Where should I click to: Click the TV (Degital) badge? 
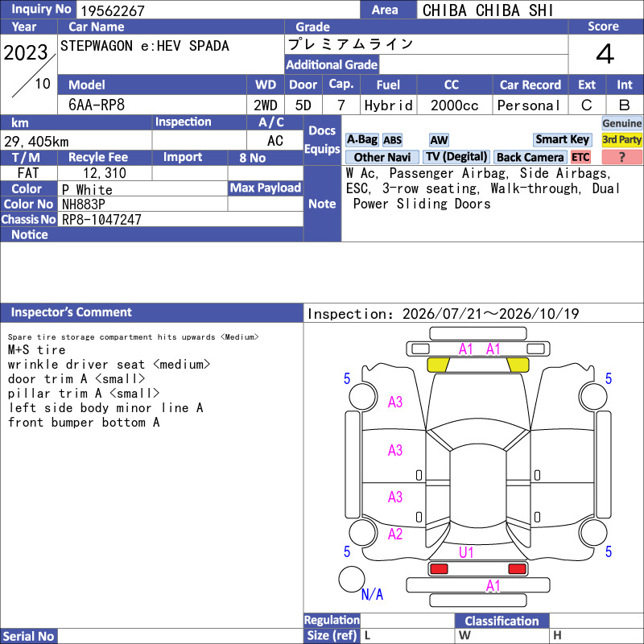tap(456, 157)
